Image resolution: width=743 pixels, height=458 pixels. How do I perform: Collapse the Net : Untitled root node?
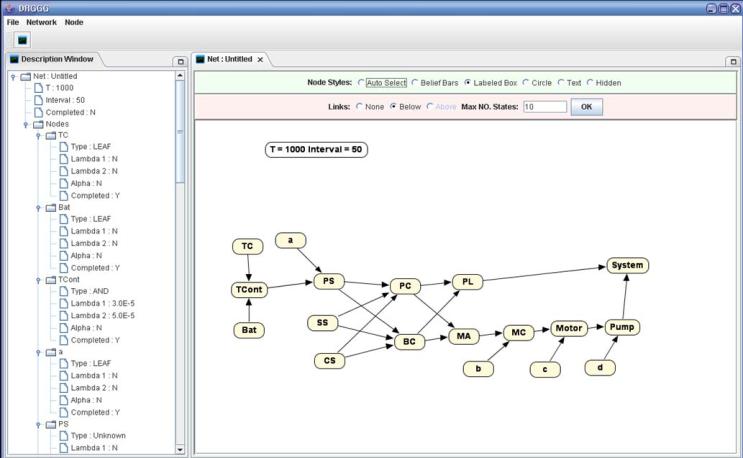(x=13, y=76)
